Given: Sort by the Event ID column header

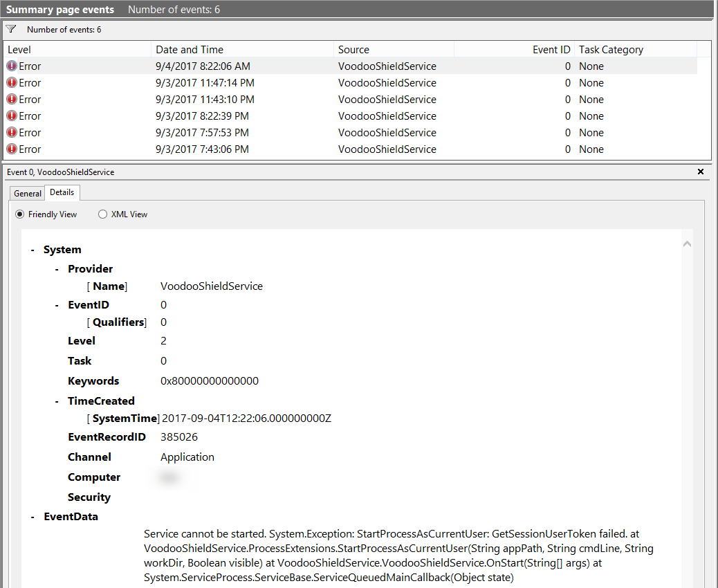Looking at the screenshot, I should pos(514,49).
